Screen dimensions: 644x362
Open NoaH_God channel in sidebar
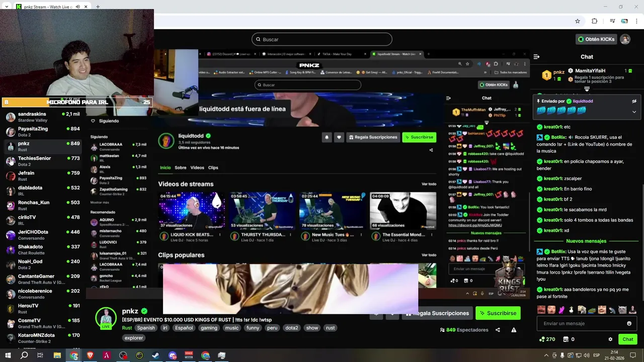(43, 264)
